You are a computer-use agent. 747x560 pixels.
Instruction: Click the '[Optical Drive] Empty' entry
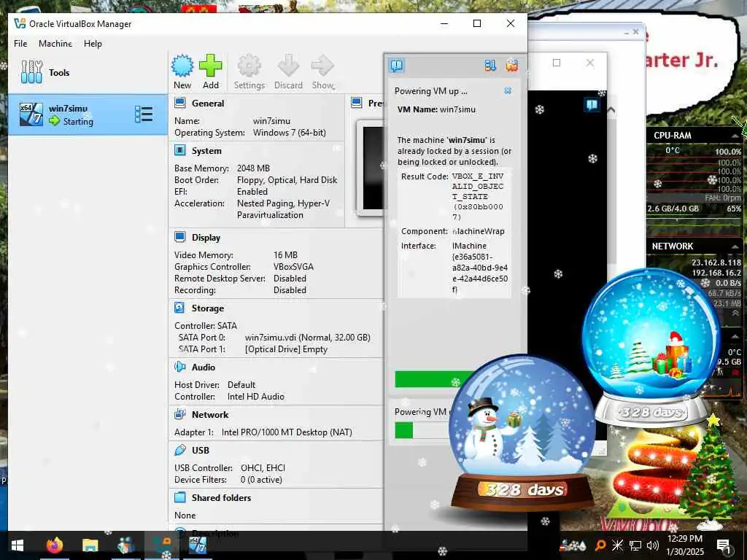[286, 349]
